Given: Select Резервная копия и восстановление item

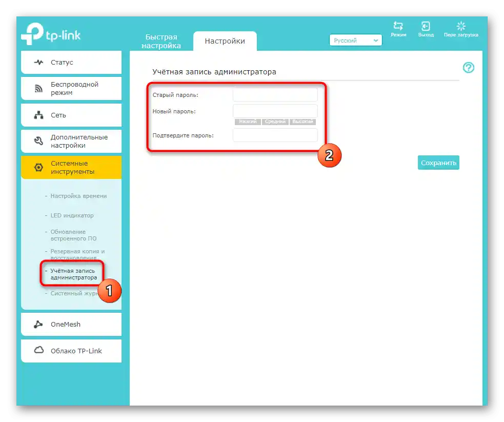Looking at the screenshot, I should pos(77,254).
